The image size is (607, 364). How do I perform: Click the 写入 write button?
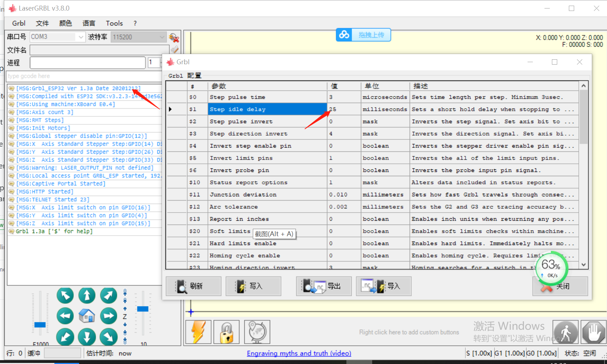(x=254, y=286)
